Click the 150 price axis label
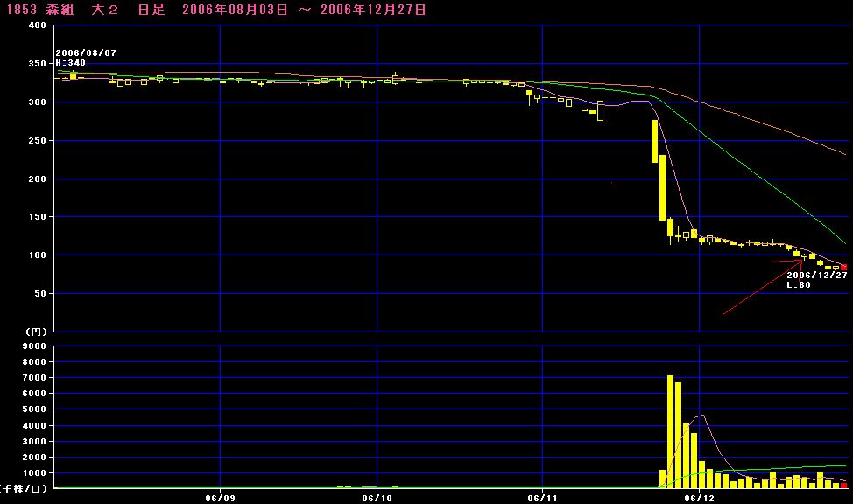The height and width of the screenshot is (504, 853). coord(37,217)
